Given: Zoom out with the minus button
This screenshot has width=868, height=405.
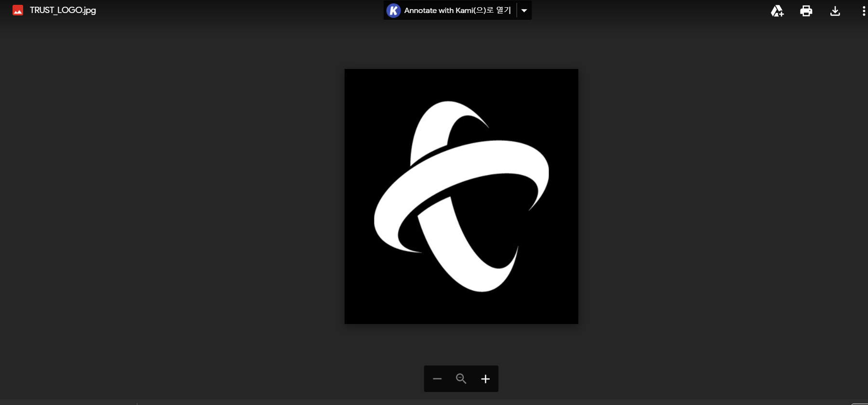Looking at the screenshot, I should 437,379.
